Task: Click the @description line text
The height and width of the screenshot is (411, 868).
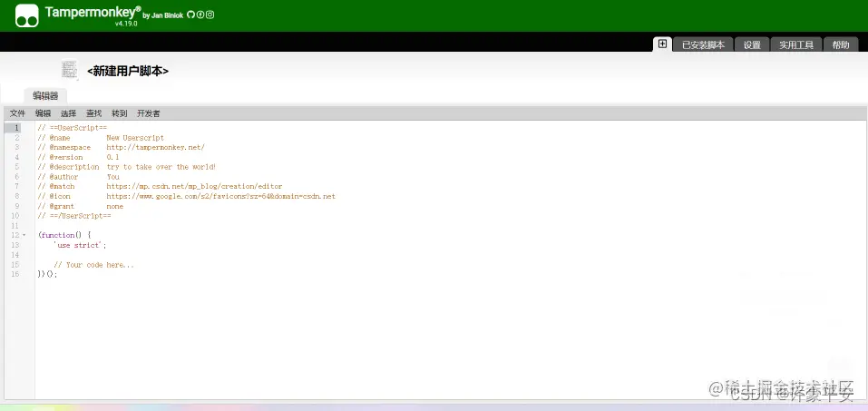Action: 127,167
